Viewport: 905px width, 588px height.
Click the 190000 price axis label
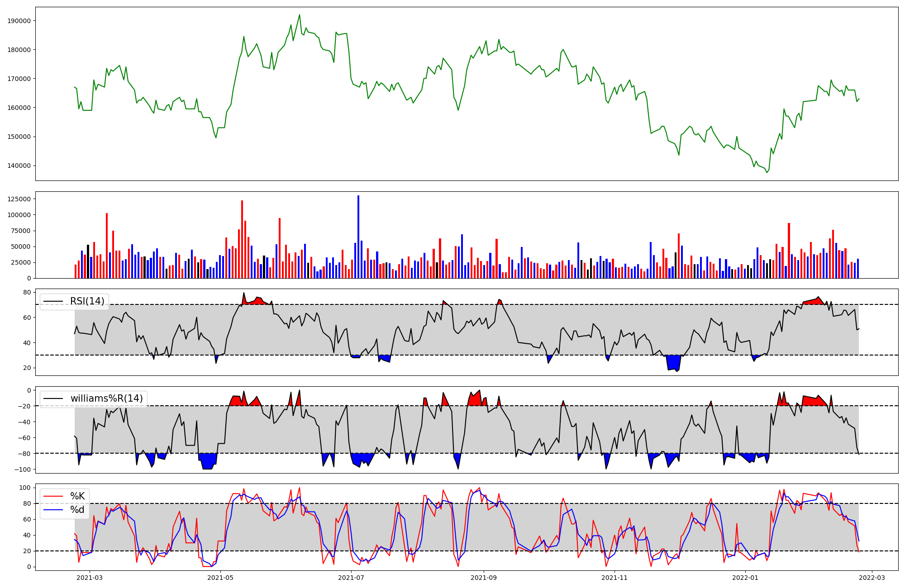[x=19, y=21]
